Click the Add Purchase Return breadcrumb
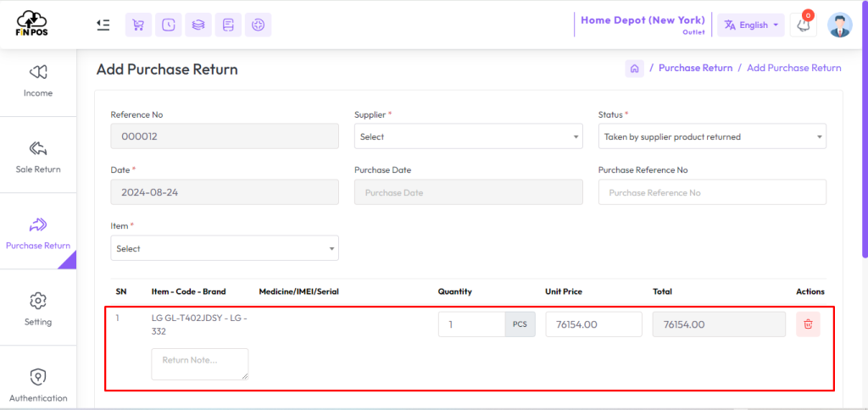This screenshot has height=410, width=868. pos(793,68)
